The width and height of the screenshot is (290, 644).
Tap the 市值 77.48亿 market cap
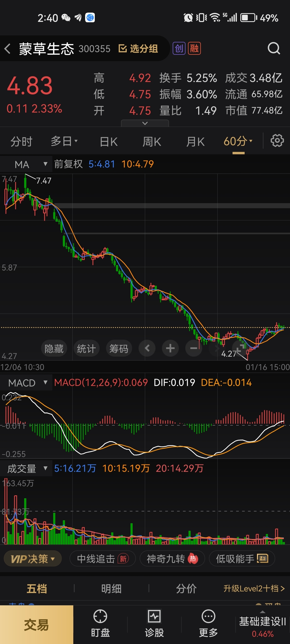click(254, 111)
